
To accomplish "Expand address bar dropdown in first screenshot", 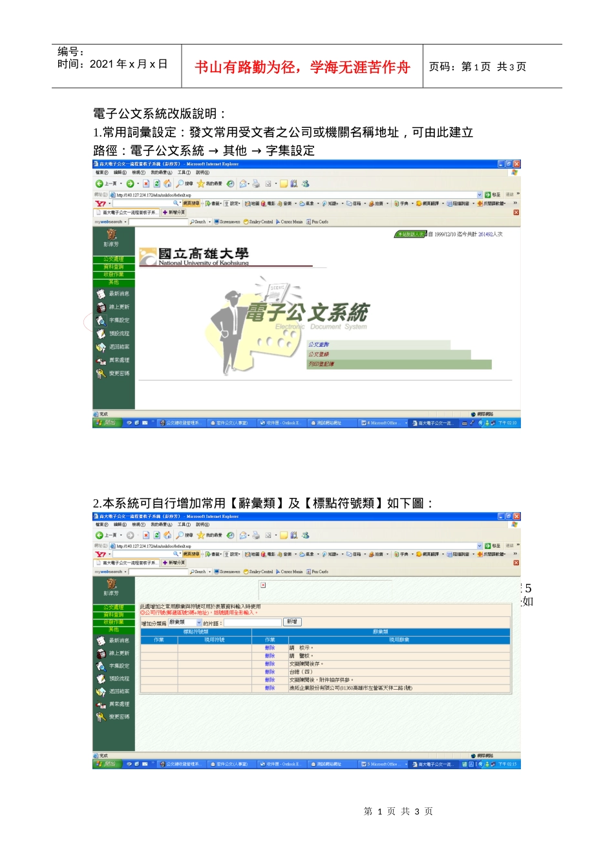I will [x=480, y=194].
